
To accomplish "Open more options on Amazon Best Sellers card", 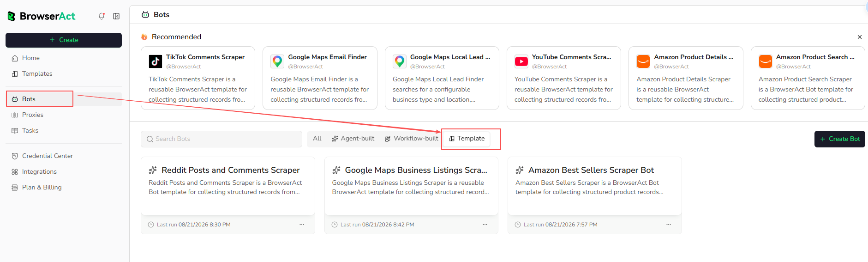I will pyautogui.click(x=669, y=225).
